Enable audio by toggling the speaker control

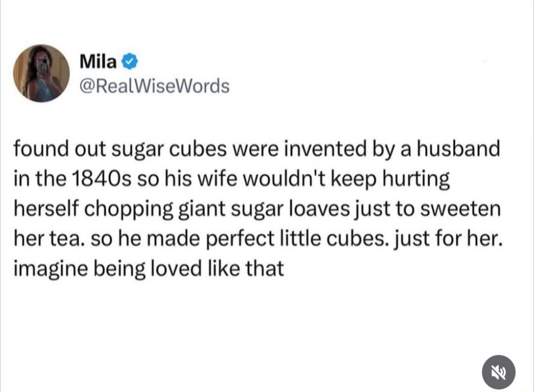498,372
